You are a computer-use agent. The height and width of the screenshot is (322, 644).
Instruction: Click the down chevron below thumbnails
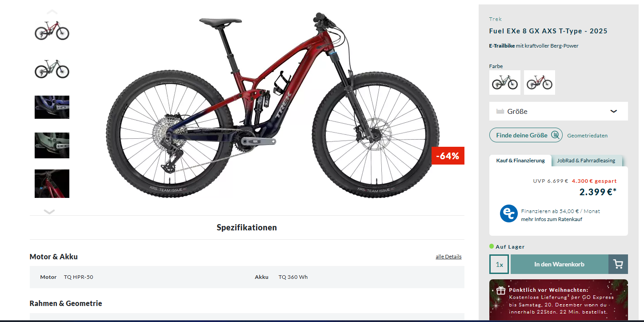(x=49, y=212)
